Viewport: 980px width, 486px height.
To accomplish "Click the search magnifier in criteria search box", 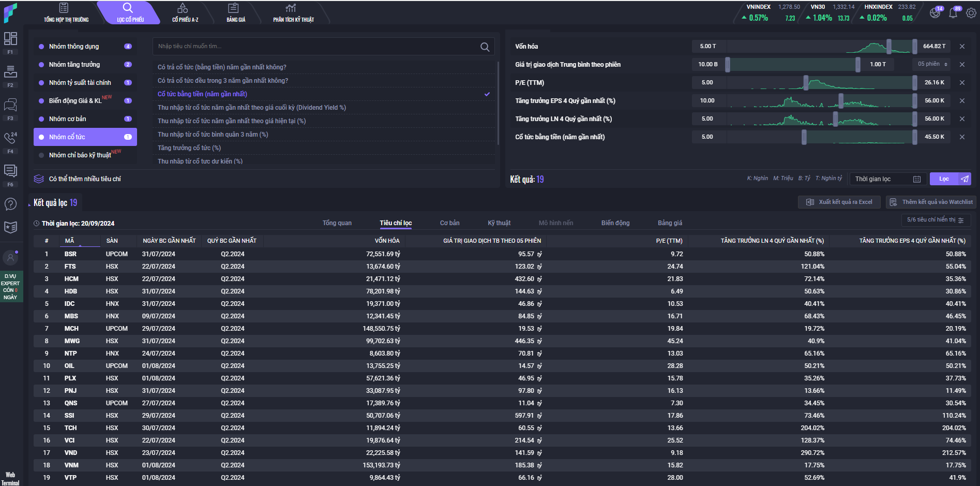I will [485, 47].
